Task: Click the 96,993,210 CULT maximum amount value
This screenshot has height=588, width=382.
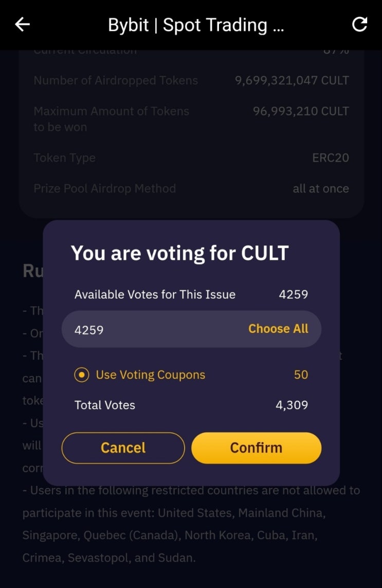Action: pyautogui.click(x=301, y=111)
